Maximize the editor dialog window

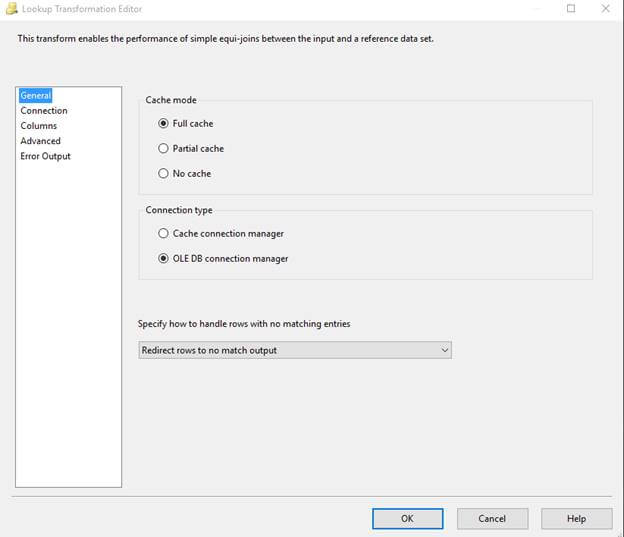click(x=571, y=9)
